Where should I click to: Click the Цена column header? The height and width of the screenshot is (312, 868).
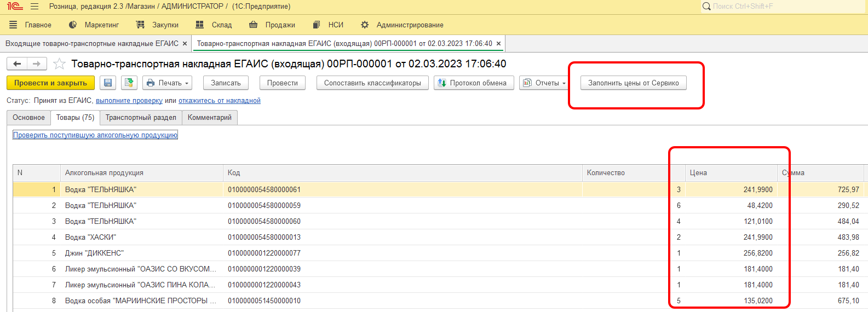[x=731, y=173]
